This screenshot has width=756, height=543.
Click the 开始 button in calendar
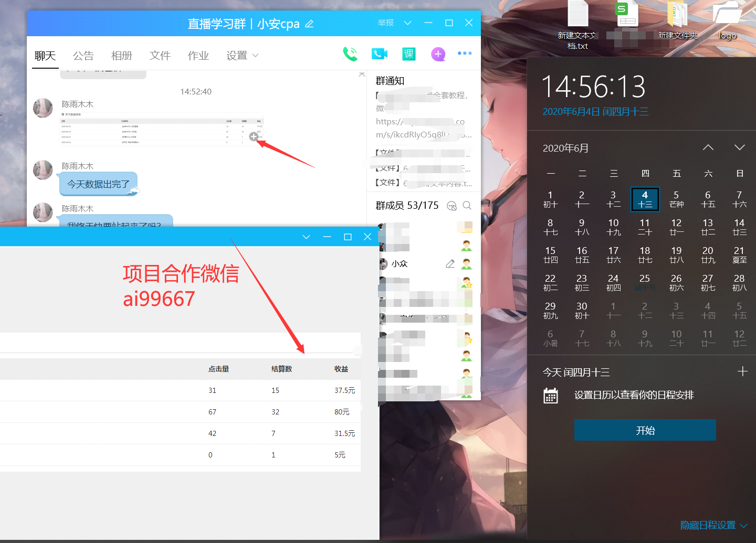point(645,430)
